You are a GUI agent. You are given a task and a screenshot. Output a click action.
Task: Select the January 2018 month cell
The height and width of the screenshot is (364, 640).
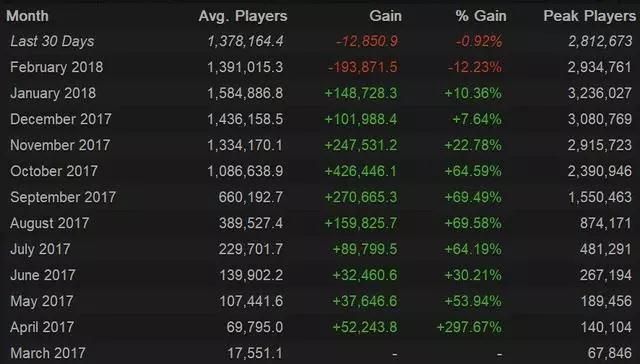pyautogui.click(x=53, y=93)
